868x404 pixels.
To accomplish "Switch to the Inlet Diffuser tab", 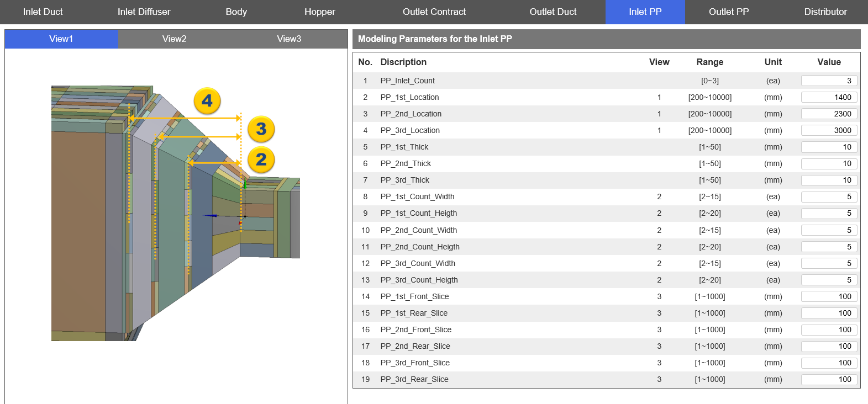I will (x=144, y=12).
